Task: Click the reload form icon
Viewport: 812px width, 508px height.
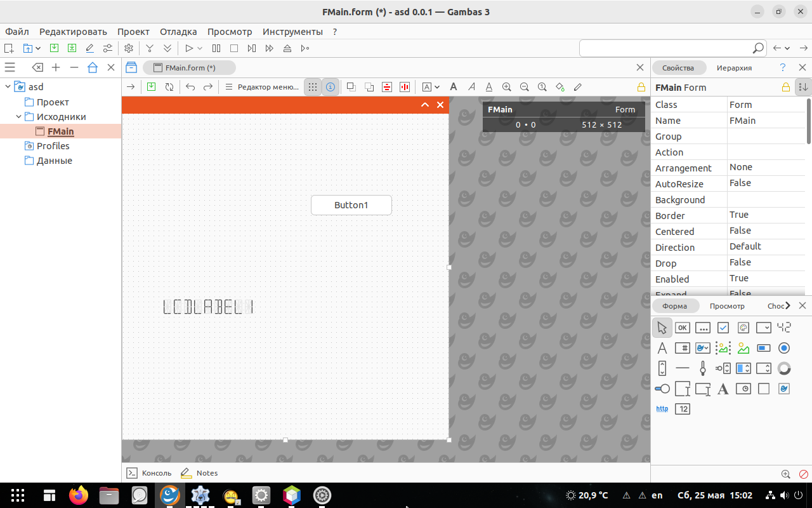Action: (x=169, y=87)
